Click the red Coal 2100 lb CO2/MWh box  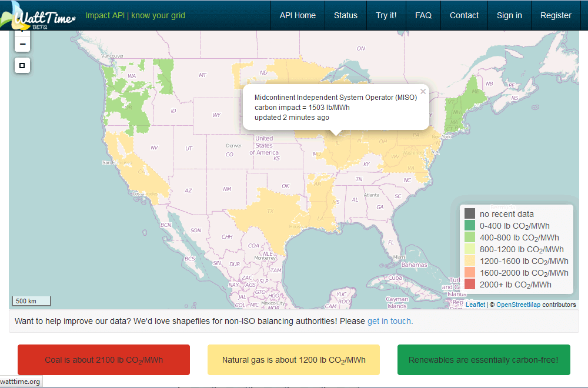coord(104,360)
